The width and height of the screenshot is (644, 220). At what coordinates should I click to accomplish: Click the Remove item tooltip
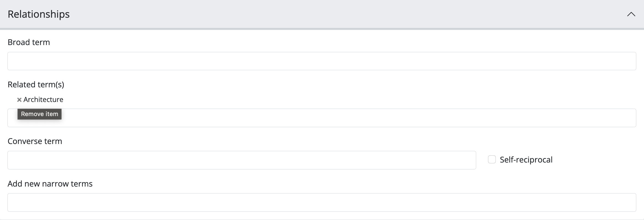click(40, 114)
